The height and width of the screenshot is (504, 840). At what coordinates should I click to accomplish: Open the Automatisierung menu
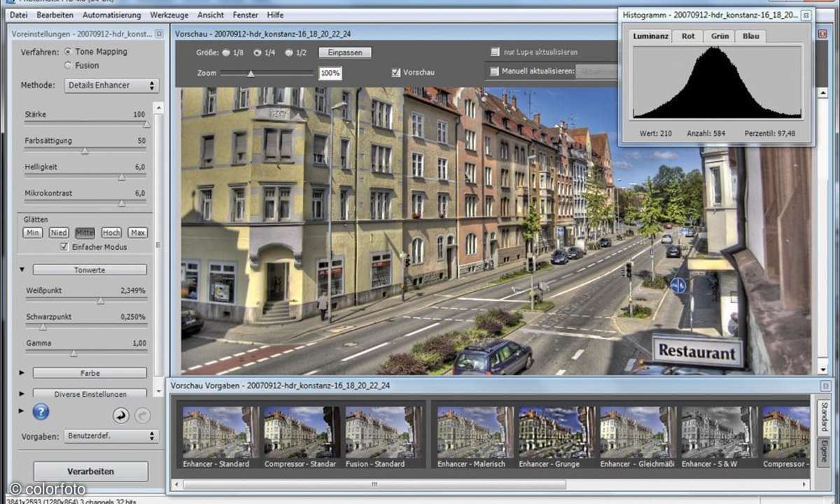pyautogui.click(x=111, y=15)
